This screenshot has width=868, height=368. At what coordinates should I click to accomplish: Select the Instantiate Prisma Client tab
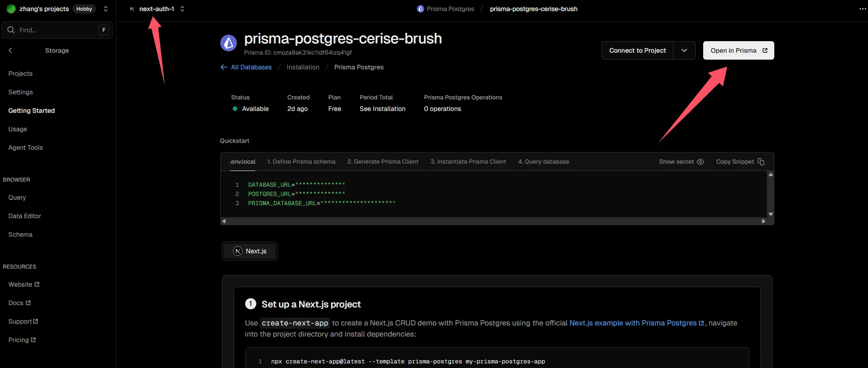(468, 162)
